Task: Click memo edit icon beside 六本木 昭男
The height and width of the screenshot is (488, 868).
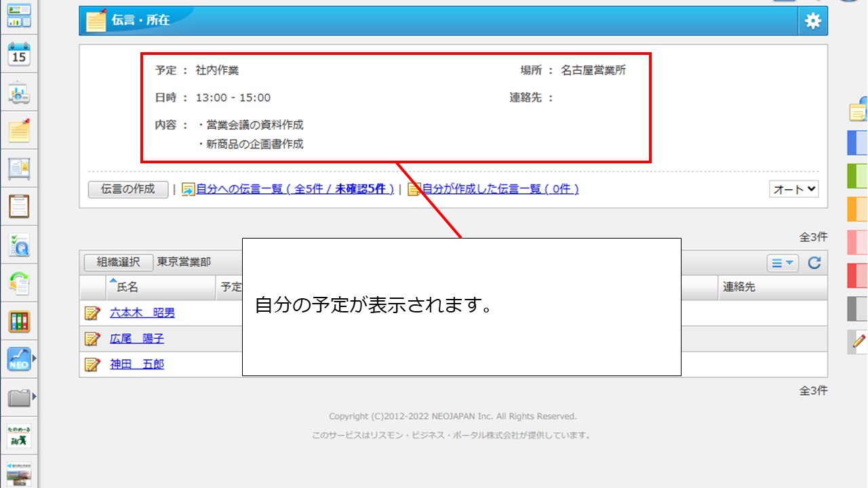Action: [92, 313]
